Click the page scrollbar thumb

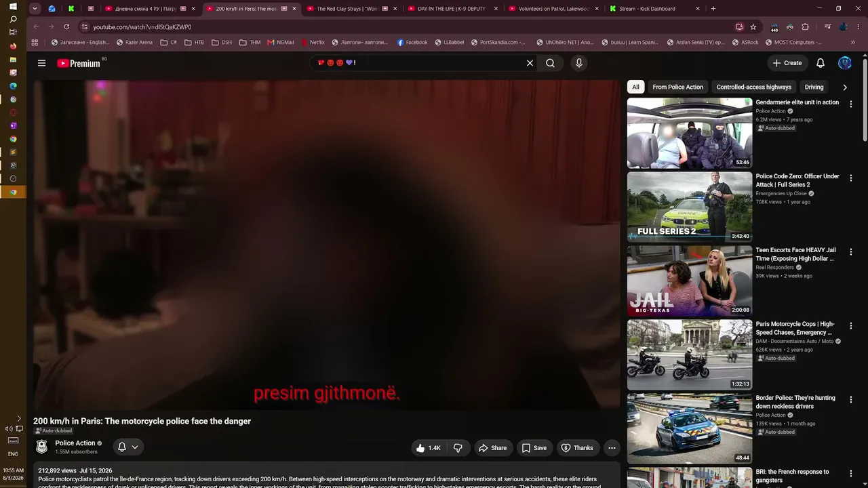pyautogui.click(x=865, y=100)
